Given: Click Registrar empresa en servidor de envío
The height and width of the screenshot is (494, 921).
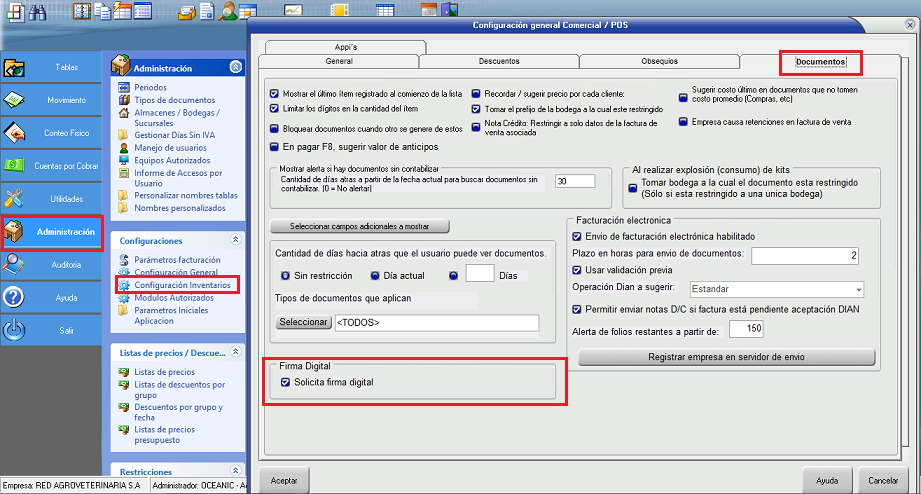Looking at the screenshot, I should coord(726,357).
